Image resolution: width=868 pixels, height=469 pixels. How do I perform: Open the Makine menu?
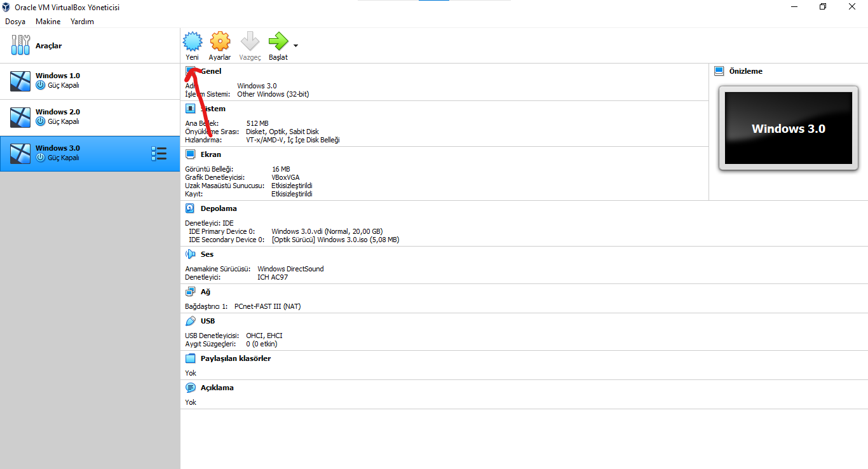coord(48,22)
